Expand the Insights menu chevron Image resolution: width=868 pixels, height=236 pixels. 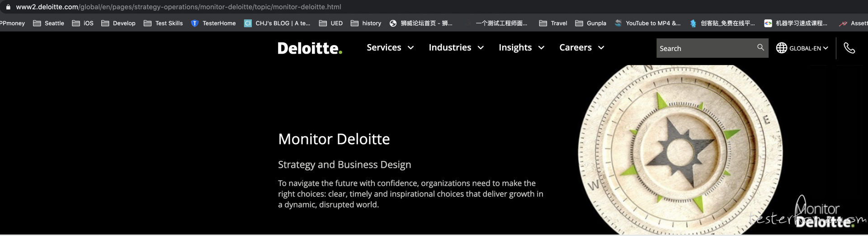click(x=541, y=48)
